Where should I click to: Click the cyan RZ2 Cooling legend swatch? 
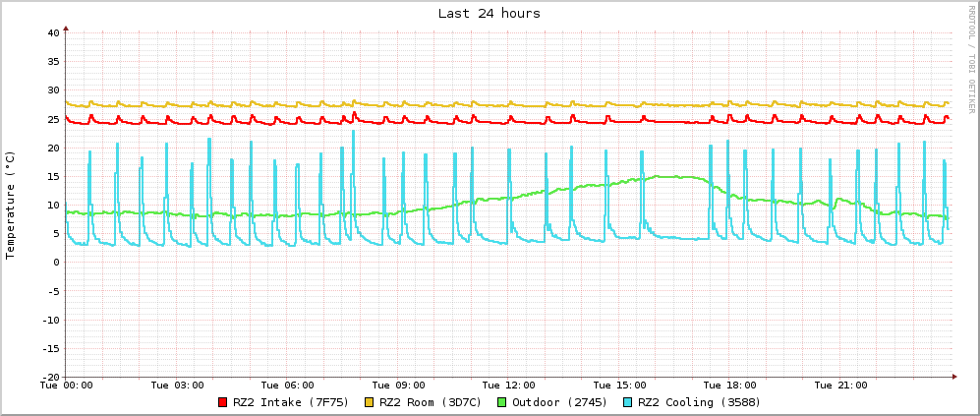coord(627,402)
